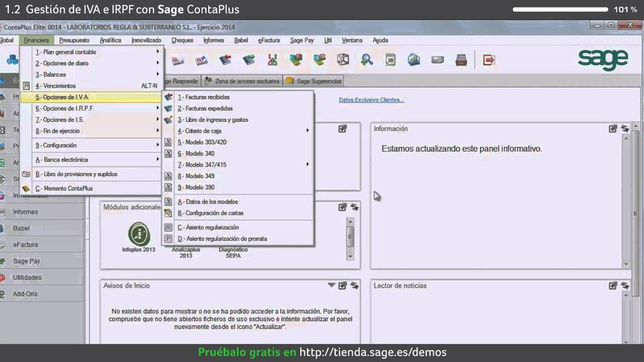Viewport: 644px width, 362px height.
Task: Switch to Zona de acceso exclusiva tab
Action: 242,81
